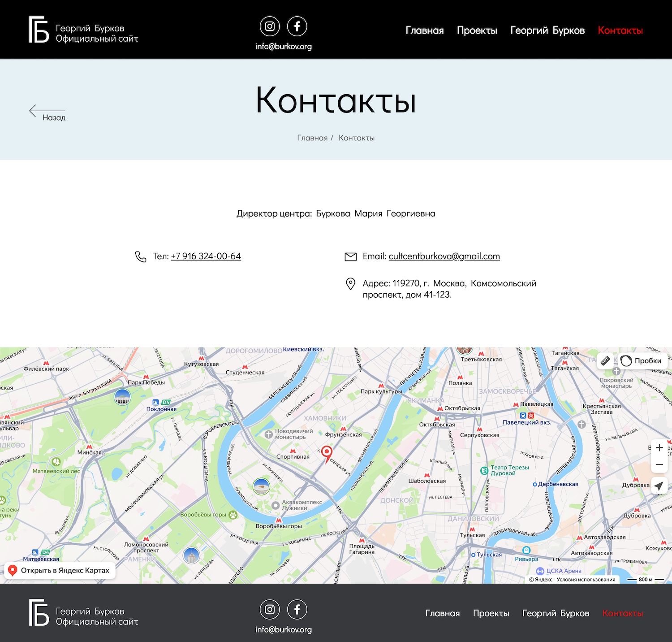Select the ruler measuring tool on the map
This screenshot has width=672, height=642.
click(605, 361)
